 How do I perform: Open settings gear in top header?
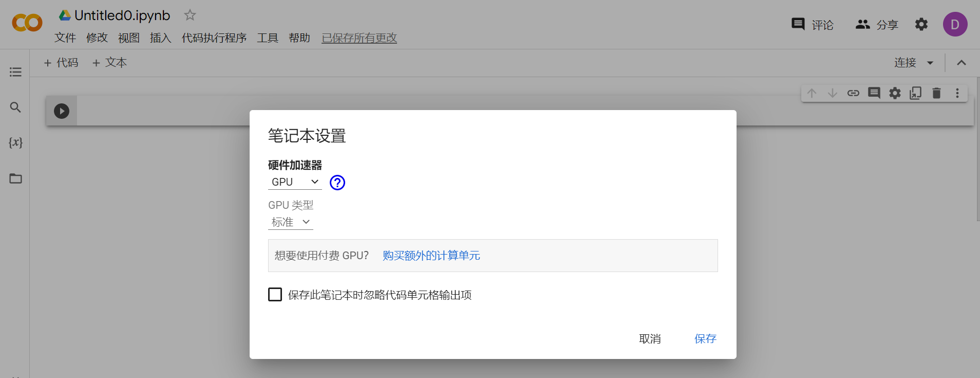pos(921,24)
